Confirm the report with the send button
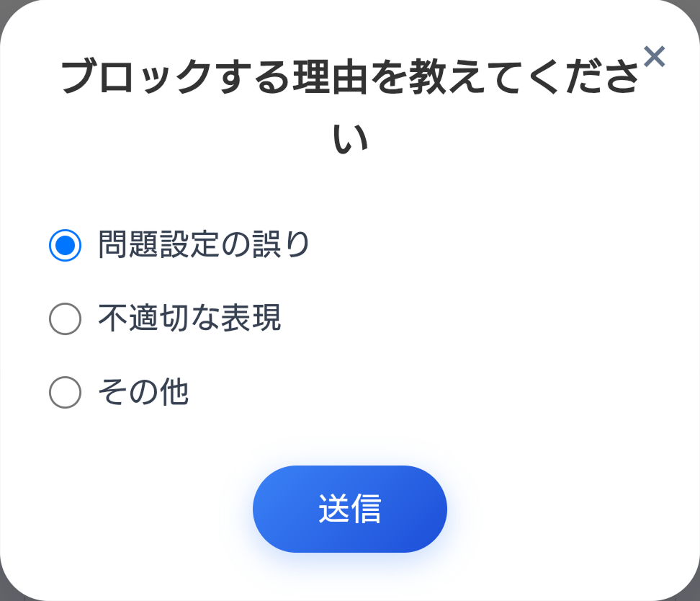This screenshot has height=601, width=700. pyautogui.click(x=349, y=508)
